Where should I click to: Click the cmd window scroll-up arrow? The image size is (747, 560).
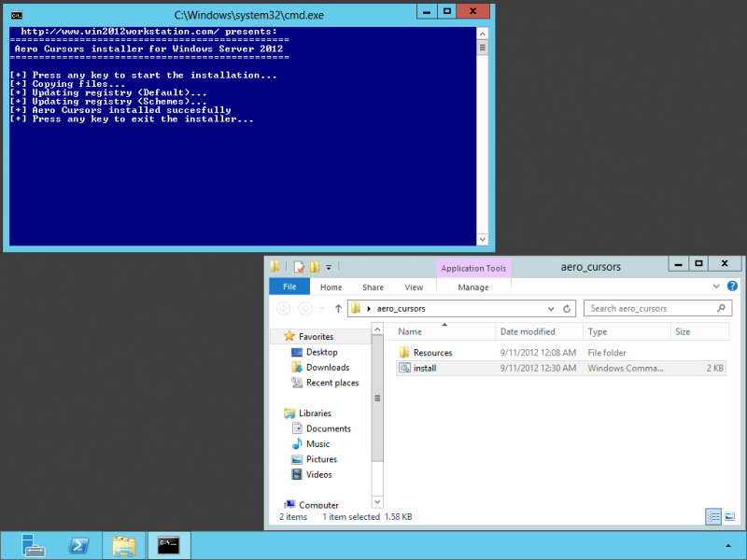click(482, 34)
